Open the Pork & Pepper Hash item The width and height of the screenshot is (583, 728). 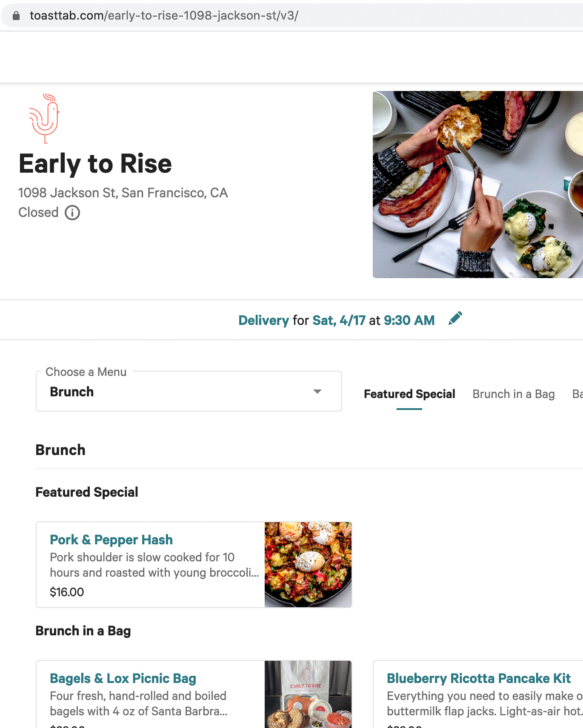pyautogui.click(x=111, y=540)
